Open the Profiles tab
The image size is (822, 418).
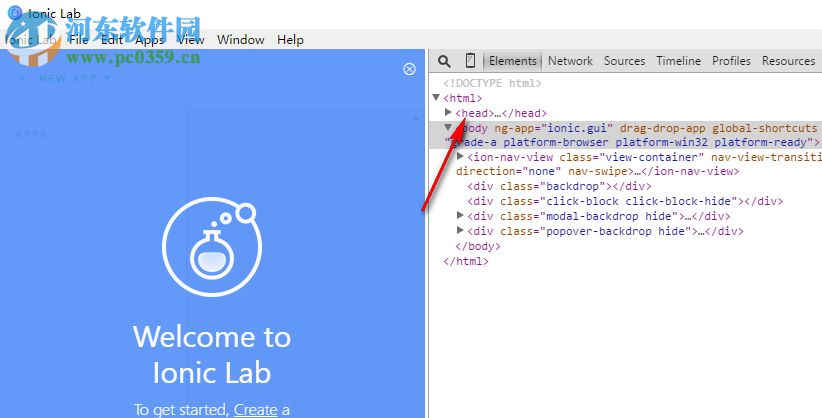click(x=731, y=61)
